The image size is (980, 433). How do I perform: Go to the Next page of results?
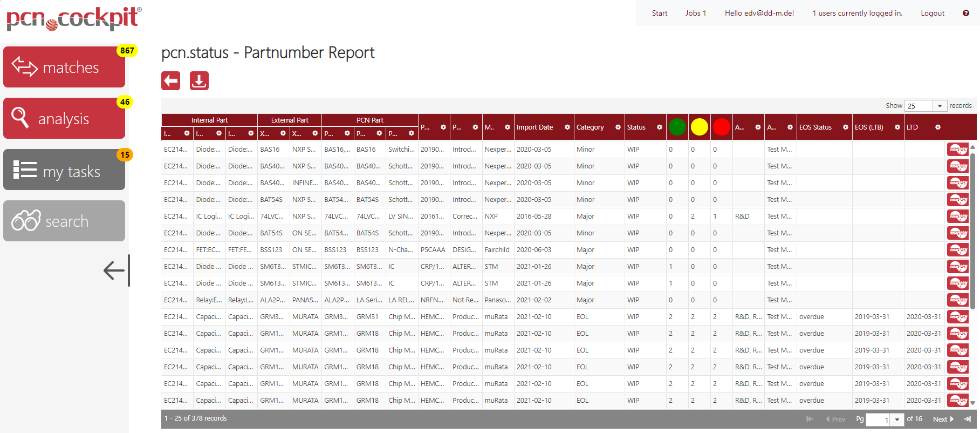(943, 419)
